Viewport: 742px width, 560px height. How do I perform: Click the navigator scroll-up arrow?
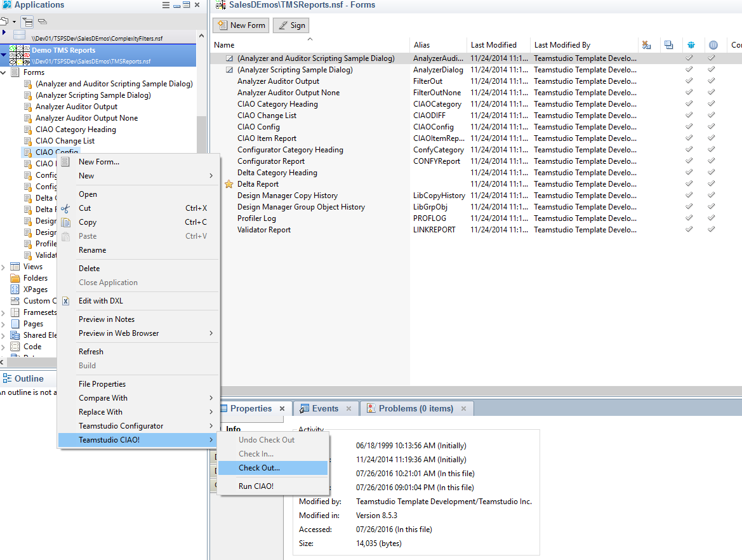pyautogui.click(x=202, y=36)
